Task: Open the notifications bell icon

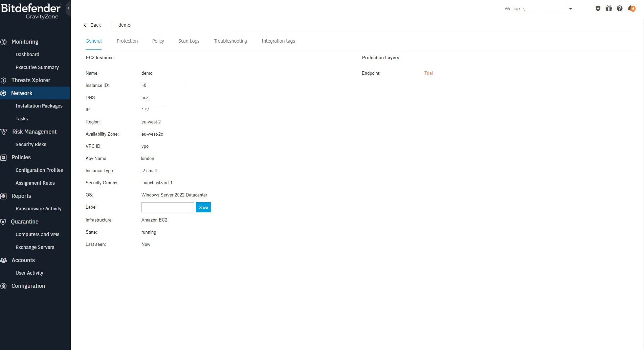Action: (631, 8)
